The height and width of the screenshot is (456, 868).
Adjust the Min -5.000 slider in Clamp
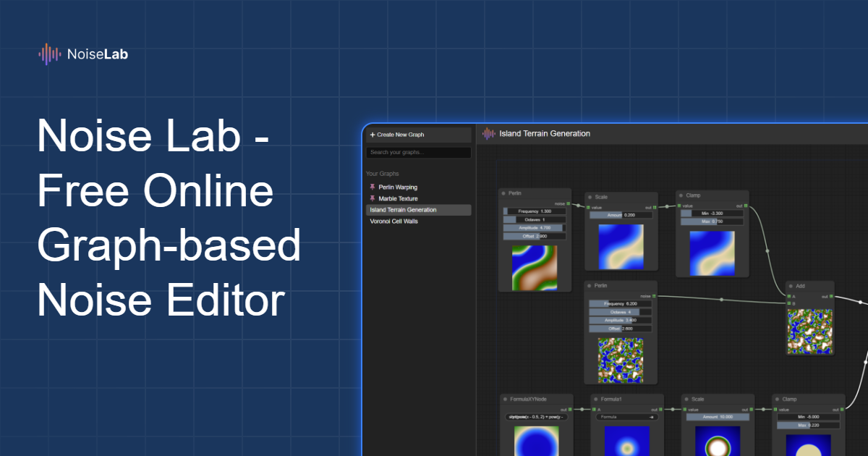(x=809, y=417)
